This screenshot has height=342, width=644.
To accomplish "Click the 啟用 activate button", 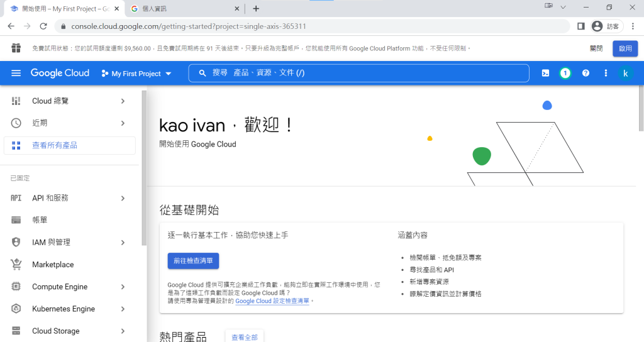I will tap(625, 48).
